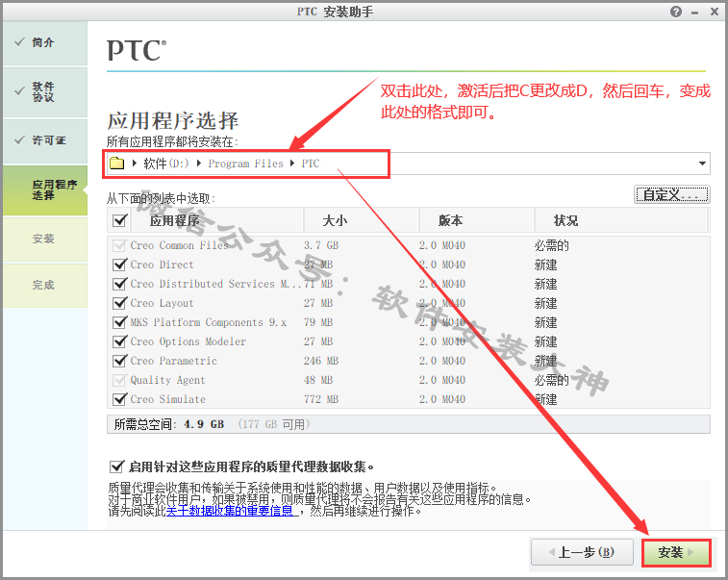Disable quality agent data collection checkbox
Screen dimensions: 728x580
point(116,467)
